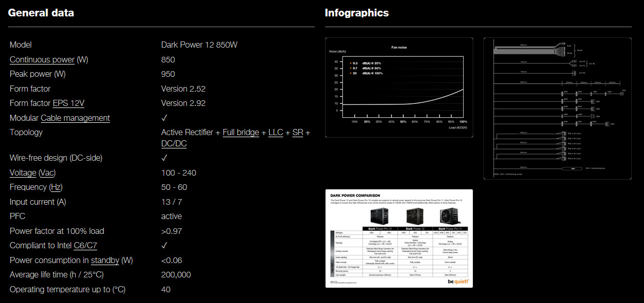Select life time value '200,000'
The image size is (644, 303).
tap(176, 274)
